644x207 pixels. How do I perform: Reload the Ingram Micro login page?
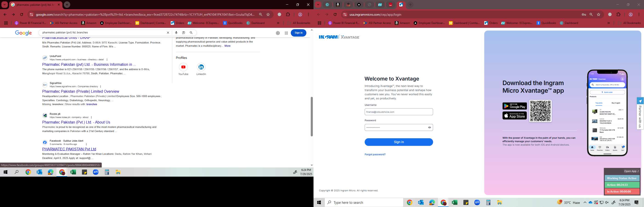click(335, 14)
